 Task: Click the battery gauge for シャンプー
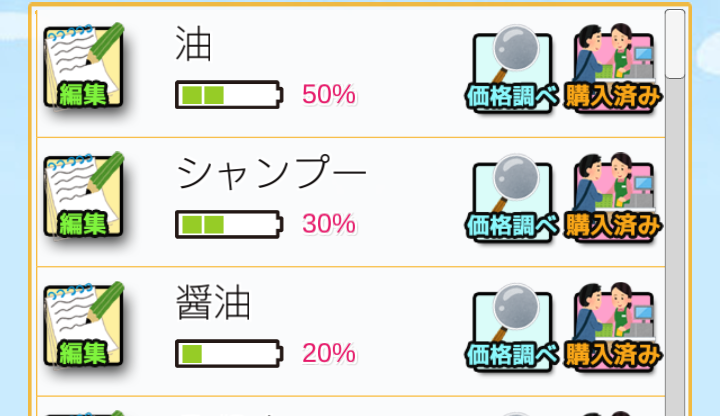click(x=229, y=225)
